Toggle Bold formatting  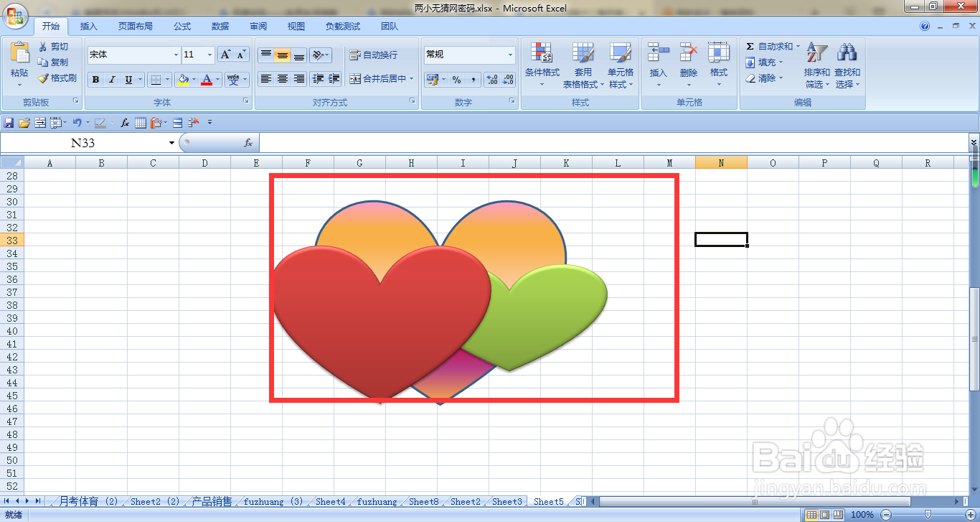pyautogui.click(x=95, y=80)
